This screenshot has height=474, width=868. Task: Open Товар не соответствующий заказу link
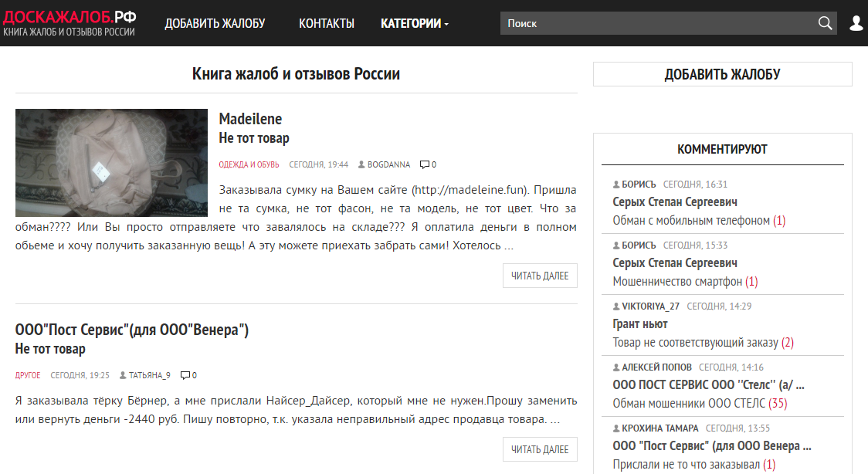point(695,342)
